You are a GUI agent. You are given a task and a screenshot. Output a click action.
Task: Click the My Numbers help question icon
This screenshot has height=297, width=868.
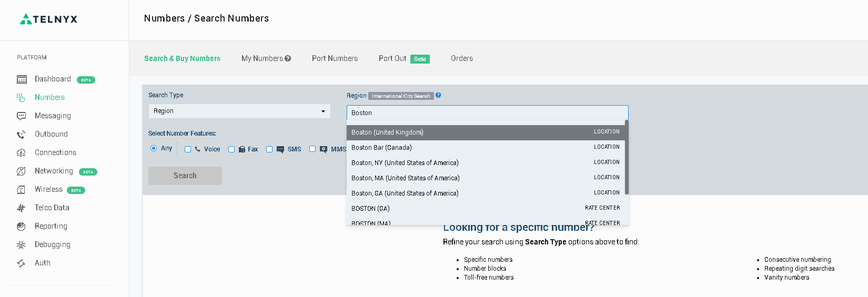288,58
